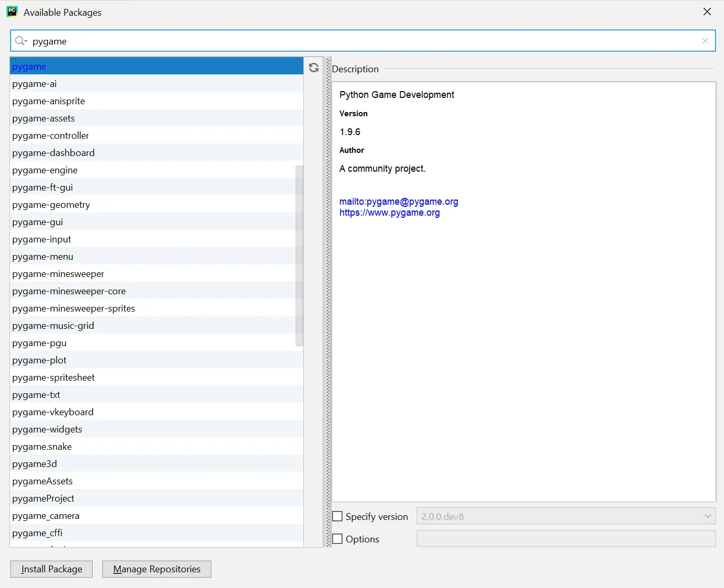Image resolution: width=724 pixels, height=588 pixels.
Task: Open the mailto:pygame@pygame.org link
Action: [399, 202]
